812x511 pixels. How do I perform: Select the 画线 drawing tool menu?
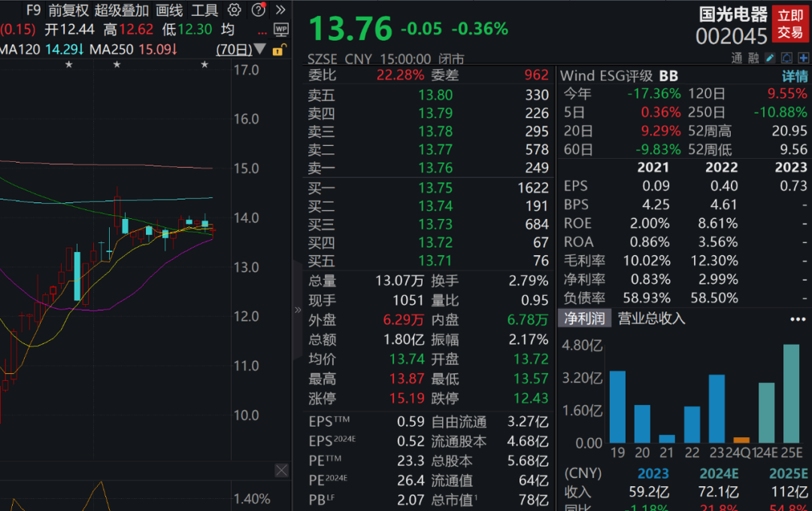tap(169, 11)
